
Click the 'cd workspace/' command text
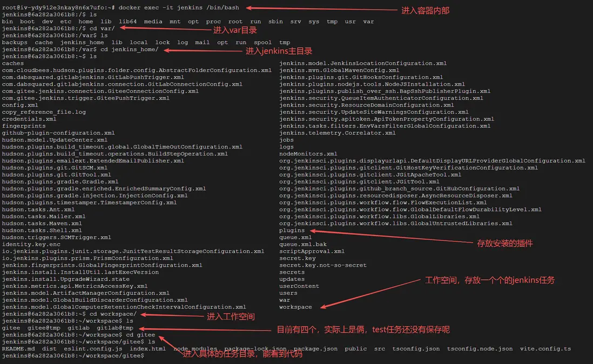pyautogui.click(x=113, y=314)
